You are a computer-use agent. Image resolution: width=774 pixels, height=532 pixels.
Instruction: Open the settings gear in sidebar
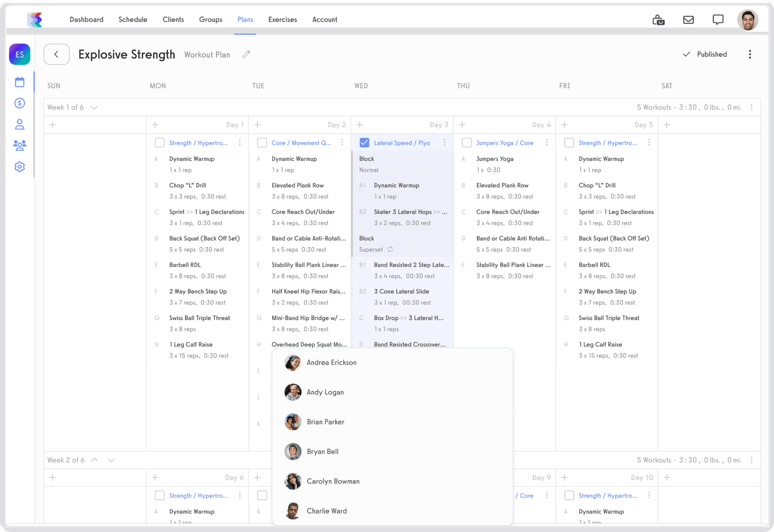[20, 167]
